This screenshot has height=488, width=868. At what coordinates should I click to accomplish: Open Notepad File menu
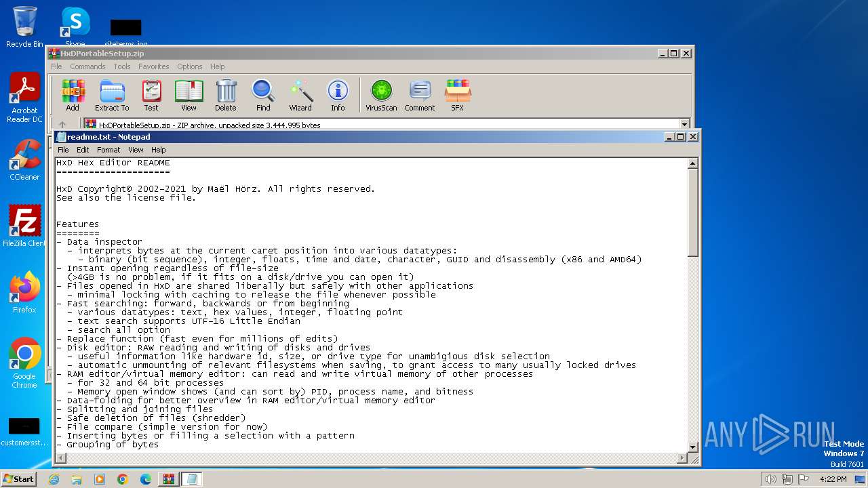(x=63, y=150)
